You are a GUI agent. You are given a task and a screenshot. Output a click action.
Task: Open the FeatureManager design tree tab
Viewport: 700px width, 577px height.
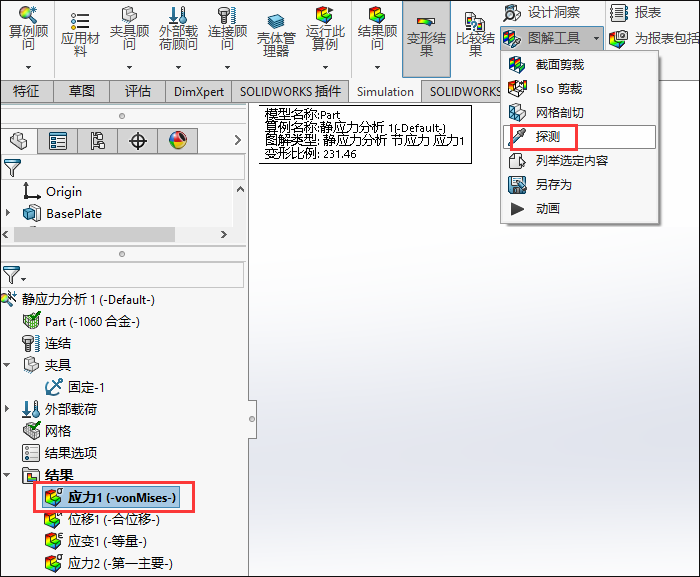tap(19, 141)
